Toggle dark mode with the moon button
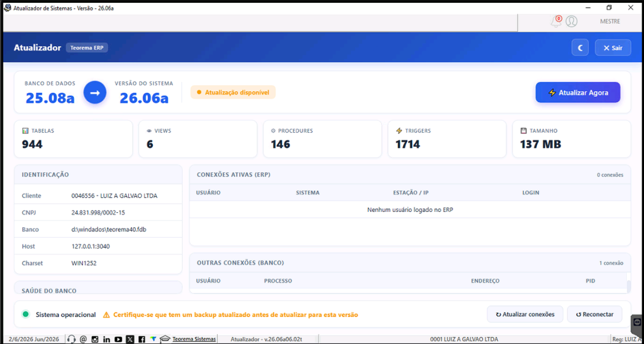Image resolution: width=644 pixels, height=344 pixels. (580, 48)
